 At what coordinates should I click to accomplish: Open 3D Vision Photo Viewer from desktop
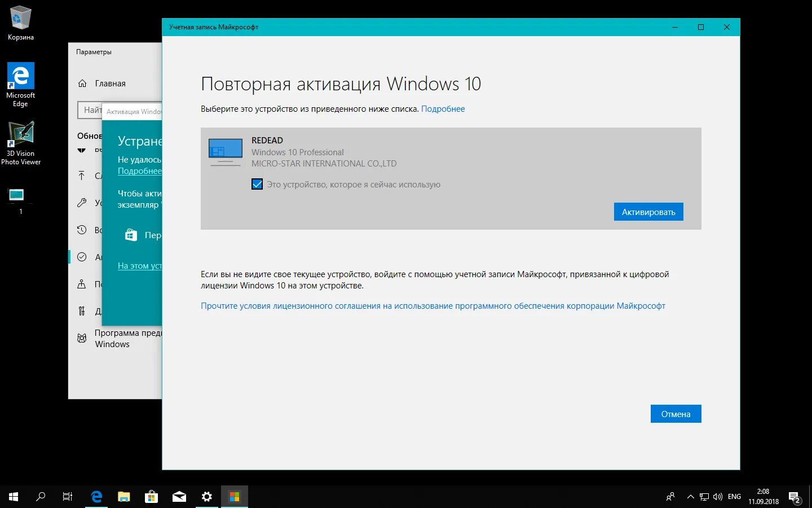[x=21, y=134]
